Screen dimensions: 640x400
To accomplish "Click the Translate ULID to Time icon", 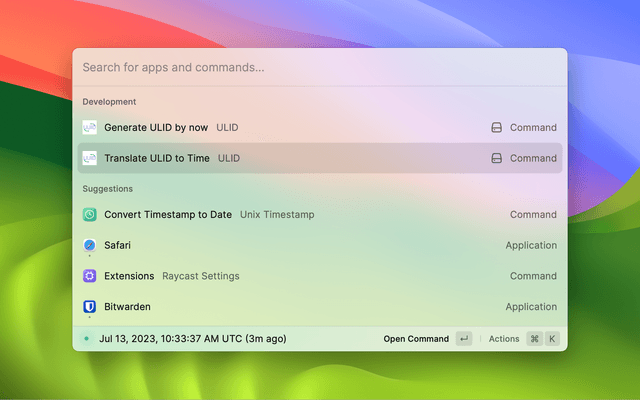I will pyautogui.click(x=89, y=158).
